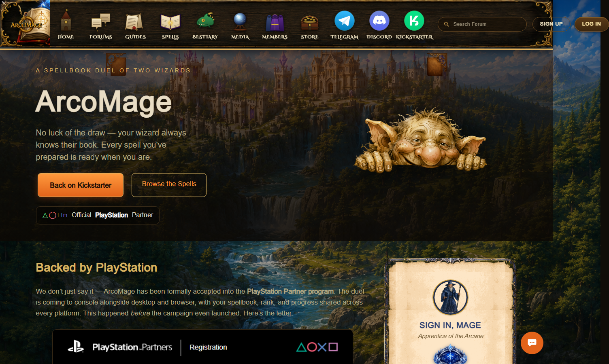Click the Discord menu label
Image resolution: width=609 pixels, height=364 pixels.
point(379,37)
